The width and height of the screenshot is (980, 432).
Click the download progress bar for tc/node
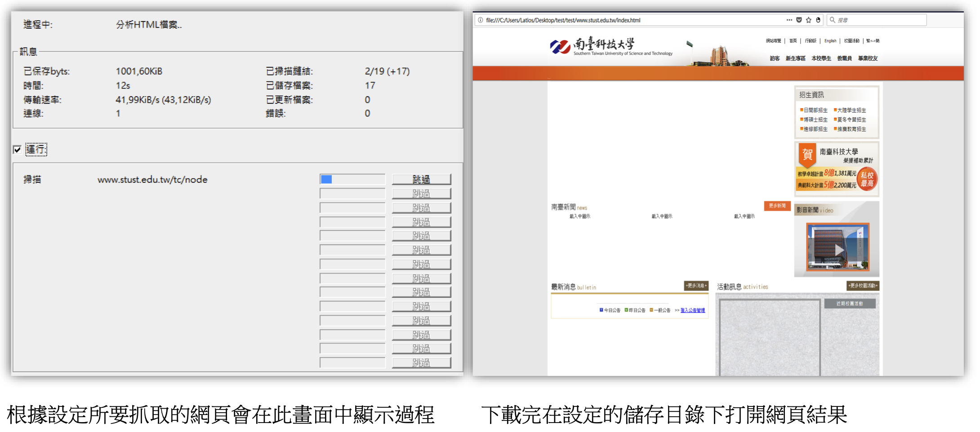click(352, 180)
